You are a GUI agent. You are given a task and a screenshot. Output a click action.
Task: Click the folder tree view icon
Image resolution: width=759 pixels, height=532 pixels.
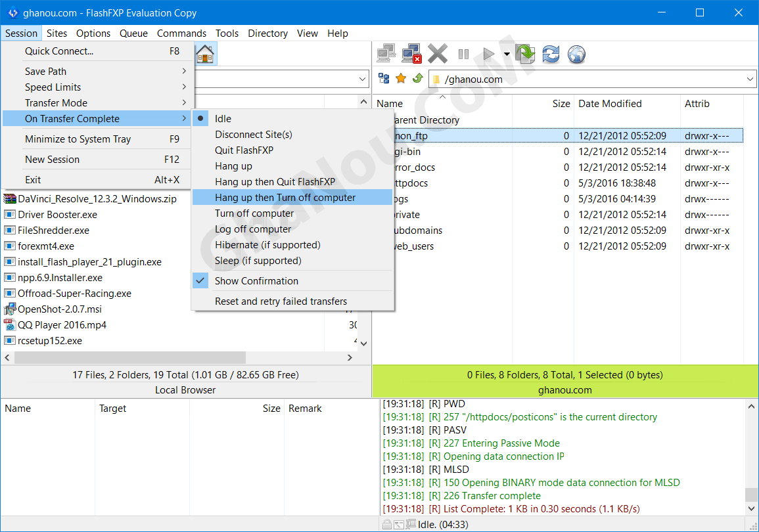pyautogui.click(x=384, y=78)
